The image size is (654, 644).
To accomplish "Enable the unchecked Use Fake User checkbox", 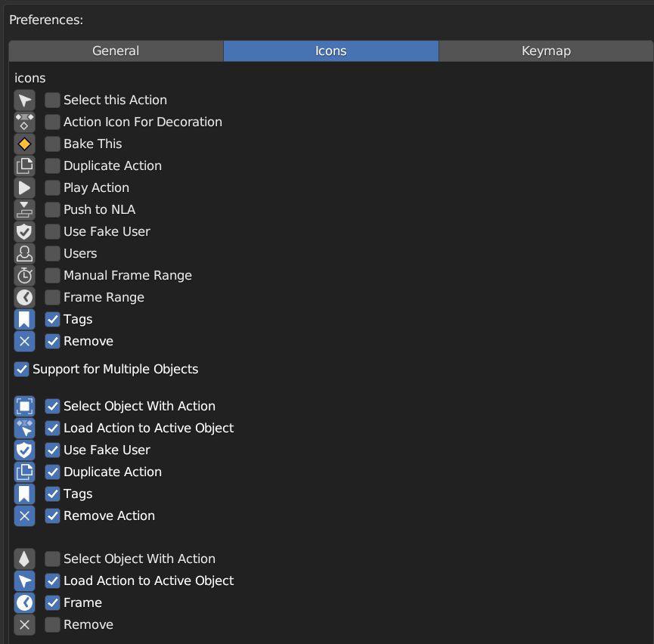I will (52, 232).
